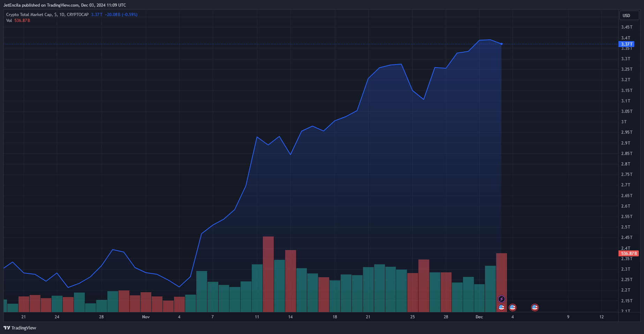The image size is (644, 334).
Task: Click the JetEncila published on TradingView.com text
Action: [x=65, y=5]
